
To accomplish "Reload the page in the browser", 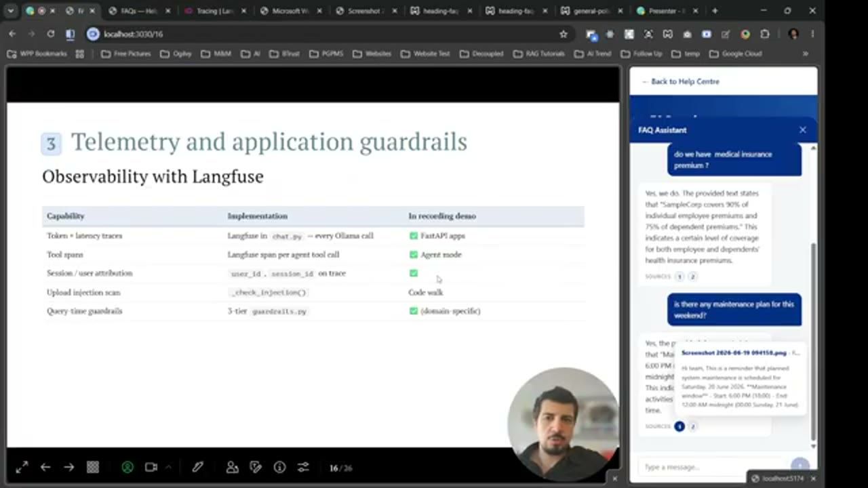I will click(x=51, y=34).
